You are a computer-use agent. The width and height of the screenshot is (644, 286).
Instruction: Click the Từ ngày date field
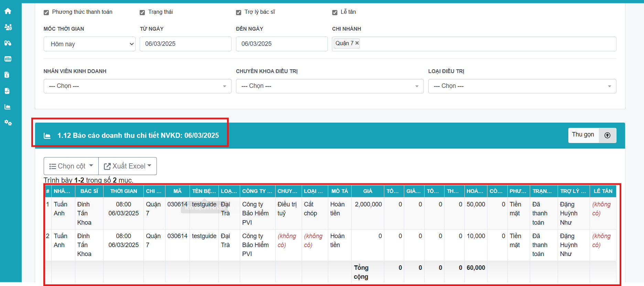point(185,44)
